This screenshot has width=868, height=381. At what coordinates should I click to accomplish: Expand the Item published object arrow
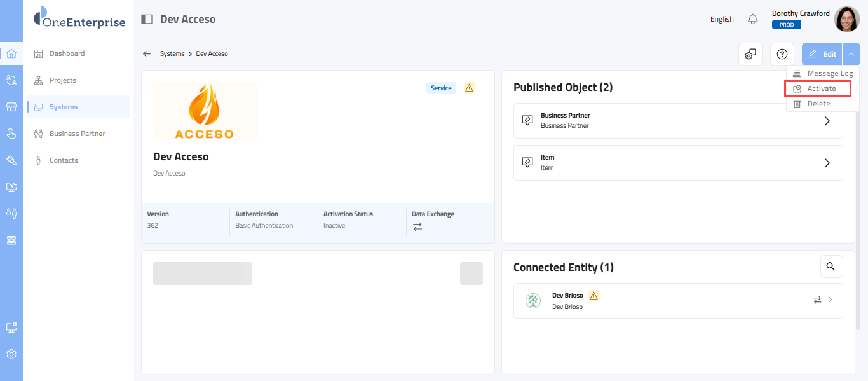pos(827,163)
